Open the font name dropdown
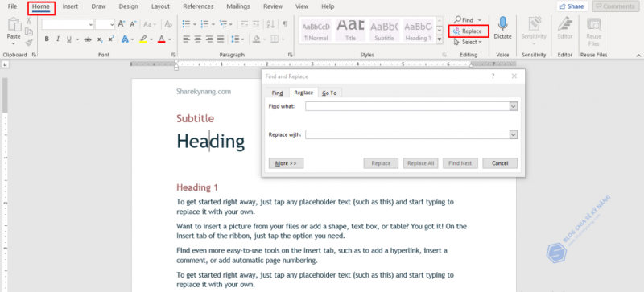644x292 pixels. pos(91,25)
